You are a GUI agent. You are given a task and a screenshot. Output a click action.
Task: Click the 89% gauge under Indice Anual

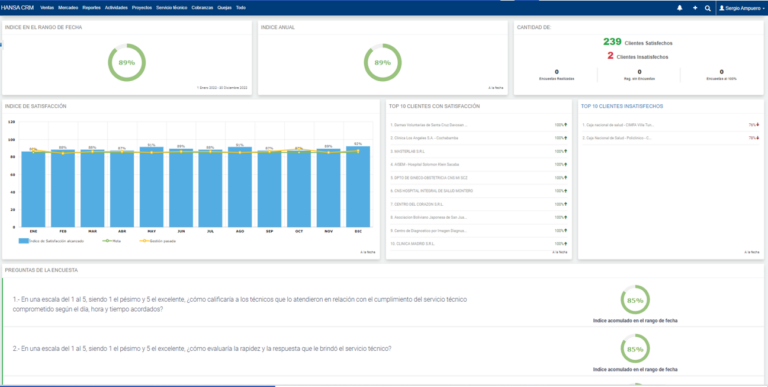(x=383, y=63)
